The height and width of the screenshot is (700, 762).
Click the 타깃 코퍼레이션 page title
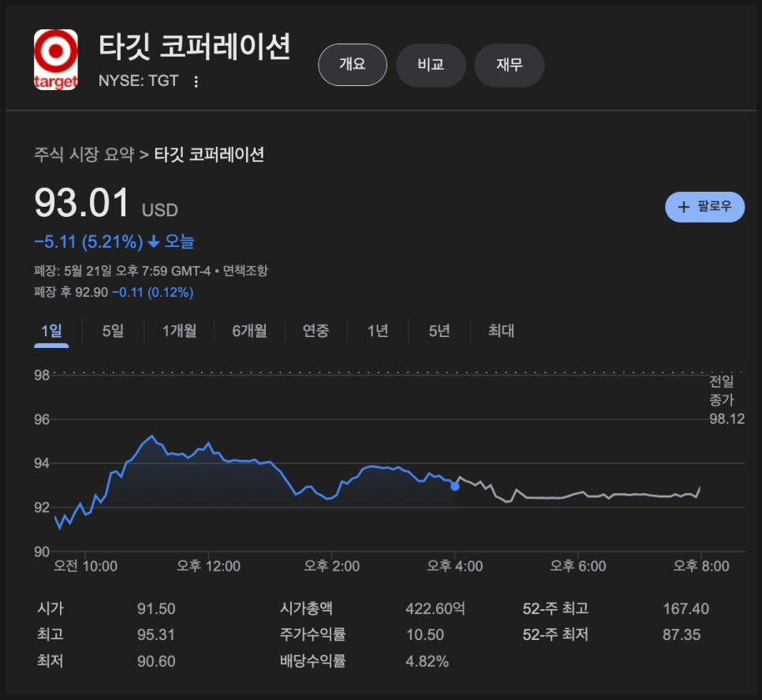194,47
